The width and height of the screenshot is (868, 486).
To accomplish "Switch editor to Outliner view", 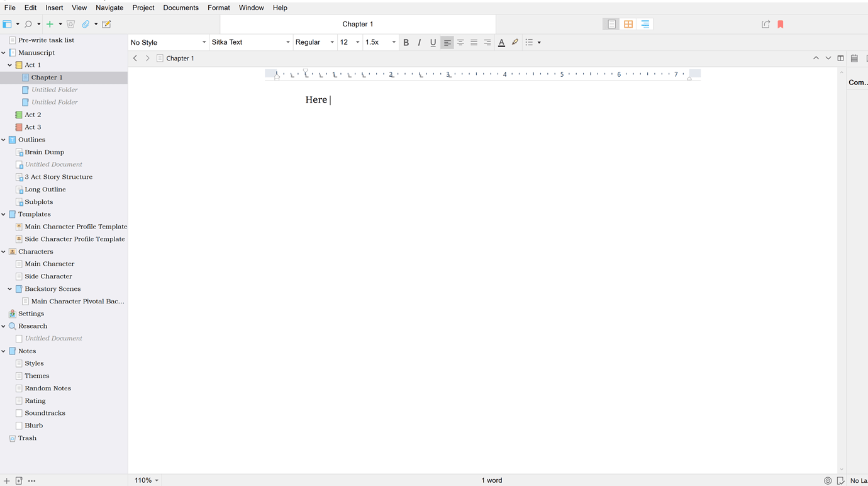I will (x=645, y=23).
